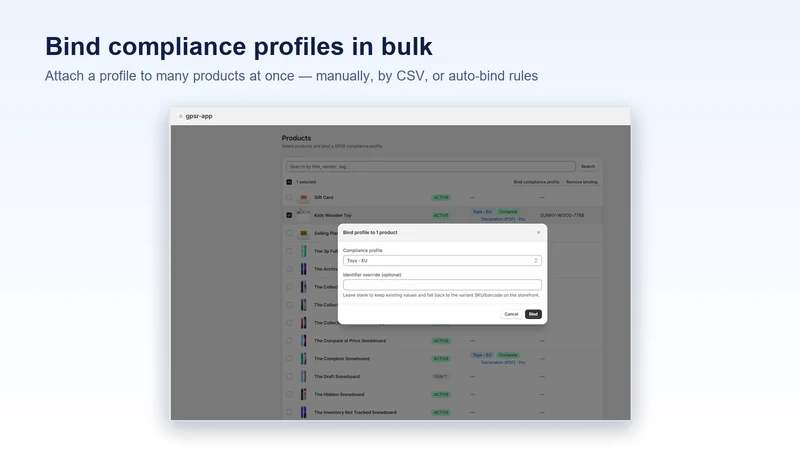Click the Cancel button in the dialog
Image resolution: width=800 pixels, height=450 pixels.
tap(511, 314)
